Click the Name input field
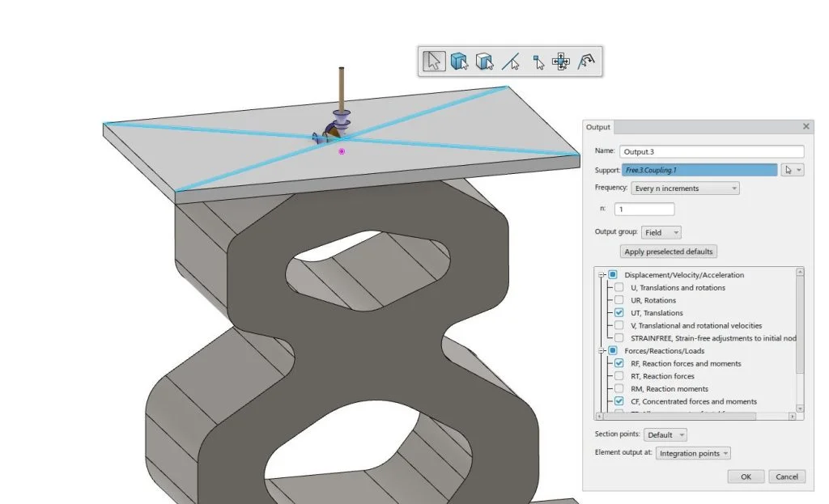 coord(711,151)
